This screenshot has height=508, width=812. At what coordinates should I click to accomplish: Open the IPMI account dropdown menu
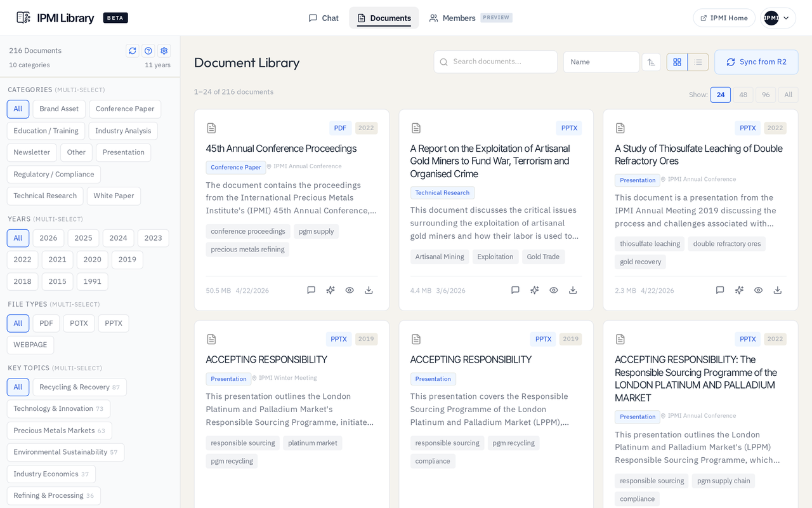pyautogui.click(x=778, y=18)
